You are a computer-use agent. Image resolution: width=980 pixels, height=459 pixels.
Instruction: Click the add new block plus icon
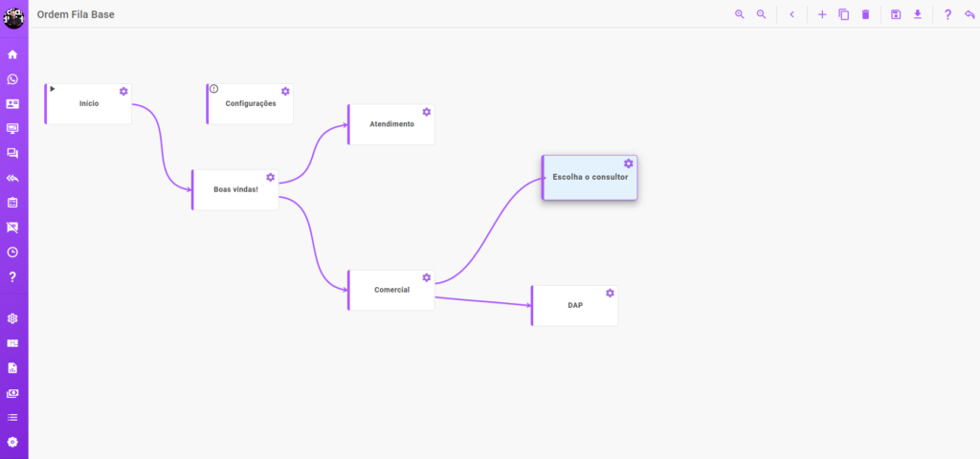coord(822,14)
